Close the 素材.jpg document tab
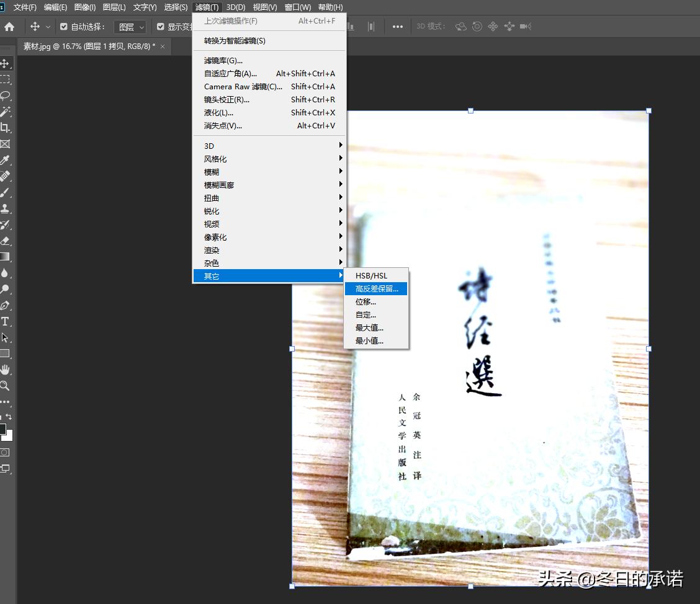This screenshot has width=700, height=604. pyautogui.click(x=163, y=47)
